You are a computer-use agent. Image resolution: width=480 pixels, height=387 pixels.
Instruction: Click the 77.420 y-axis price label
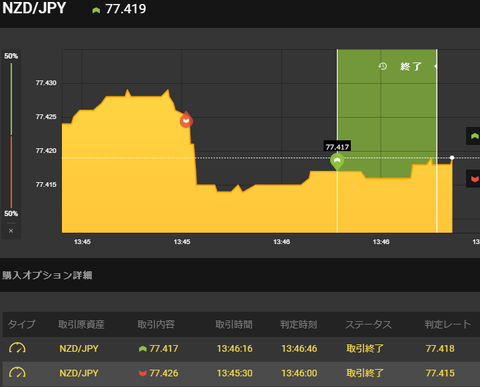pyautogui.click(x=46, y=151)
